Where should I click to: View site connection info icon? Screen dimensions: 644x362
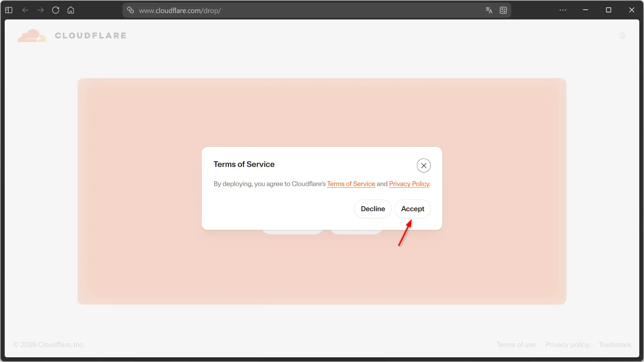pyautogui.click(x=130, y=10)
